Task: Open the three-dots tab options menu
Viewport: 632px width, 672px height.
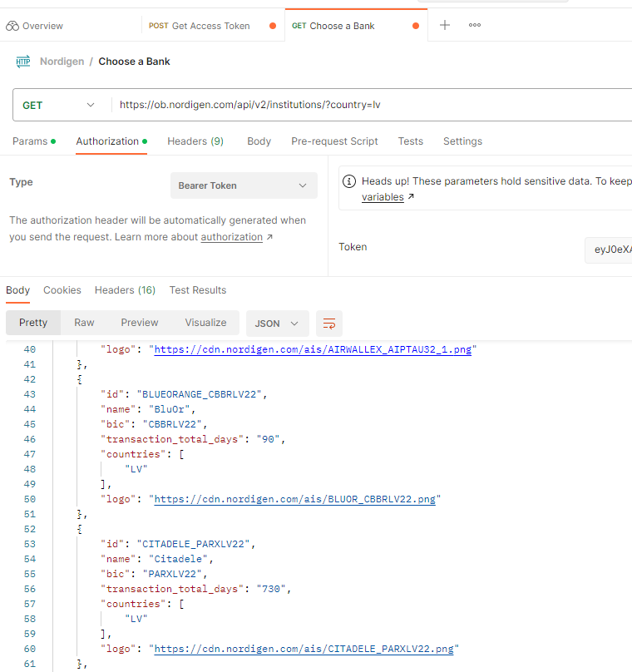Action: pyautogui.click(x=474, y=25)
